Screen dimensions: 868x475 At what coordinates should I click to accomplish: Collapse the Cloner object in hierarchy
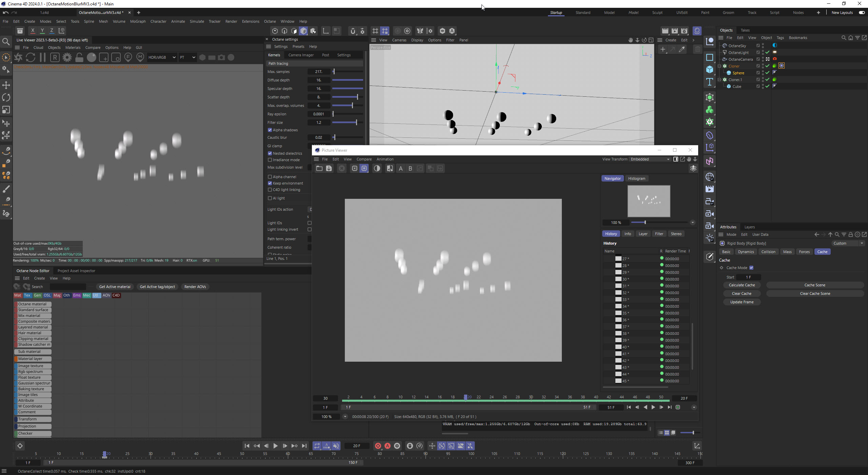(719, 66)
